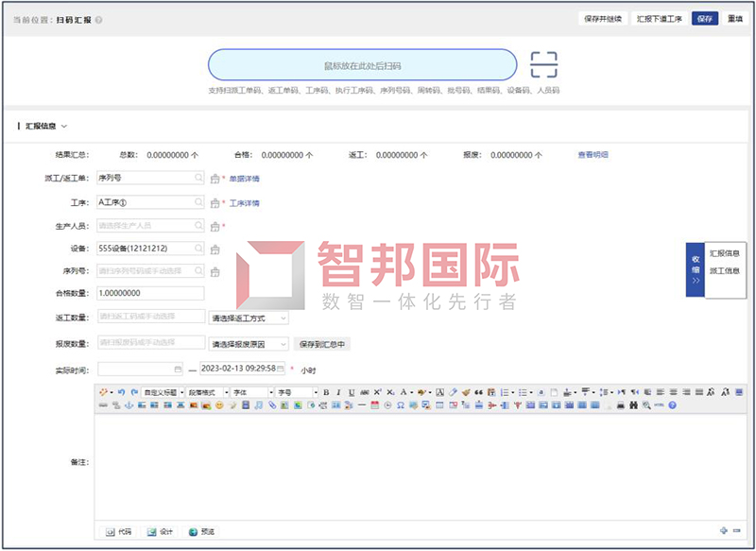Click the Underline icon in the editor toolbar
Image resolution: width=756 pixels, height=551 pixels.
[351, 390]
